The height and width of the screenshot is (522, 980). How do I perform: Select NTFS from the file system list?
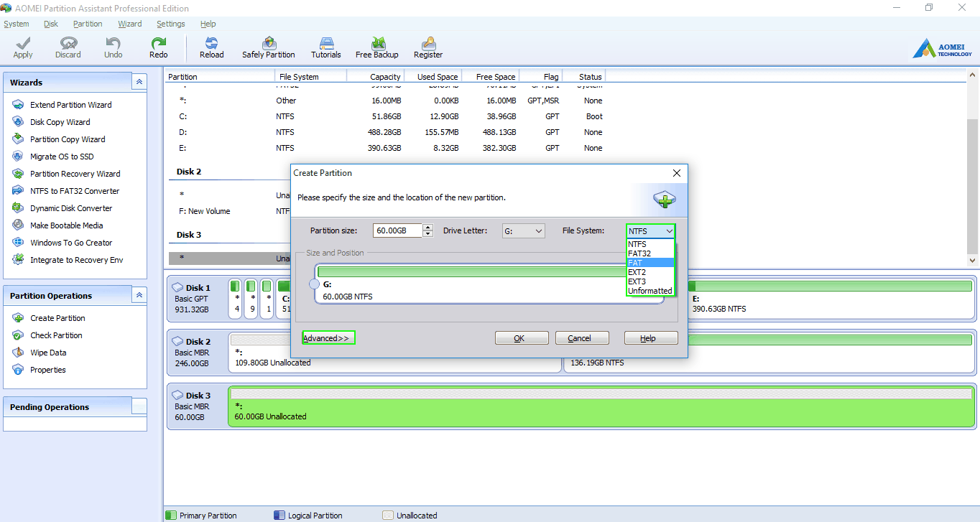[x=651, y=244]
